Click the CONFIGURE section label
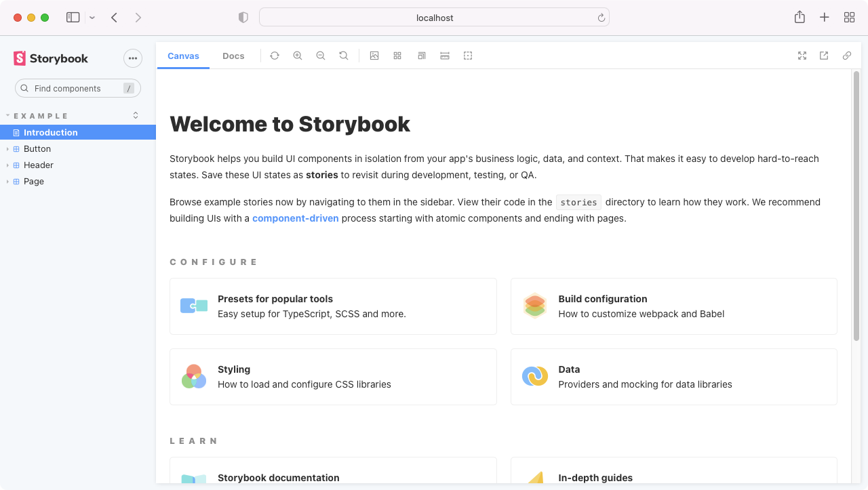868x490 pixels. tap(214, 262)
